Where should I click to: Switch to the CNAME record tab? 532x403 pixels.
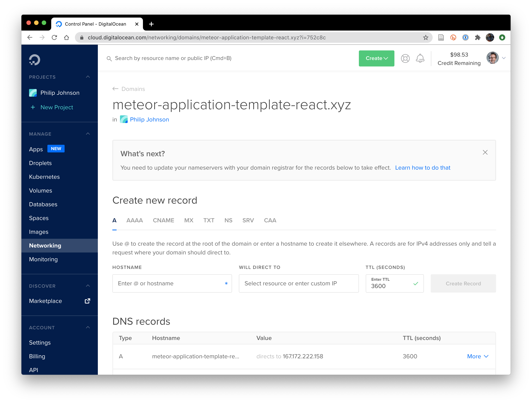(163, 220)
